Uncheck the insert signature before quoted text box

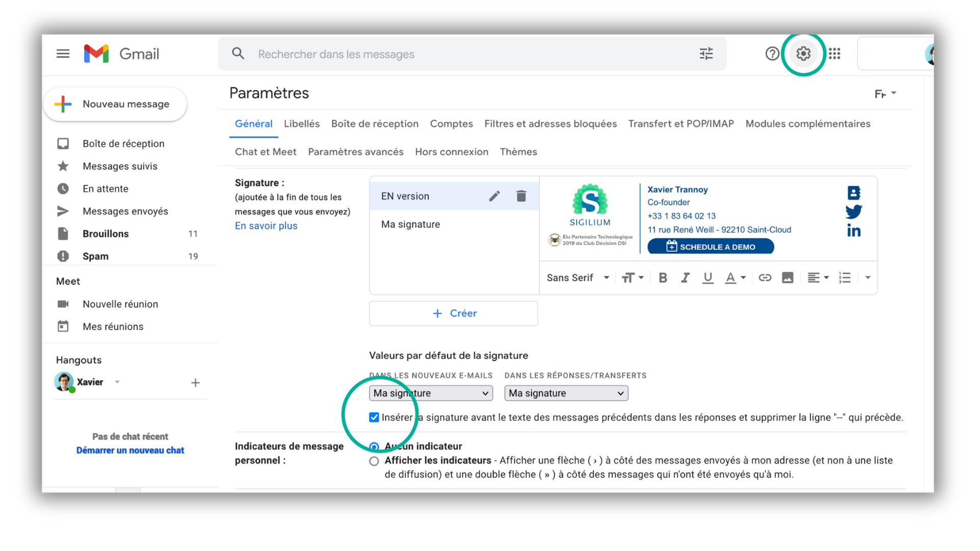pyautogui.click(x=374, y=417)
